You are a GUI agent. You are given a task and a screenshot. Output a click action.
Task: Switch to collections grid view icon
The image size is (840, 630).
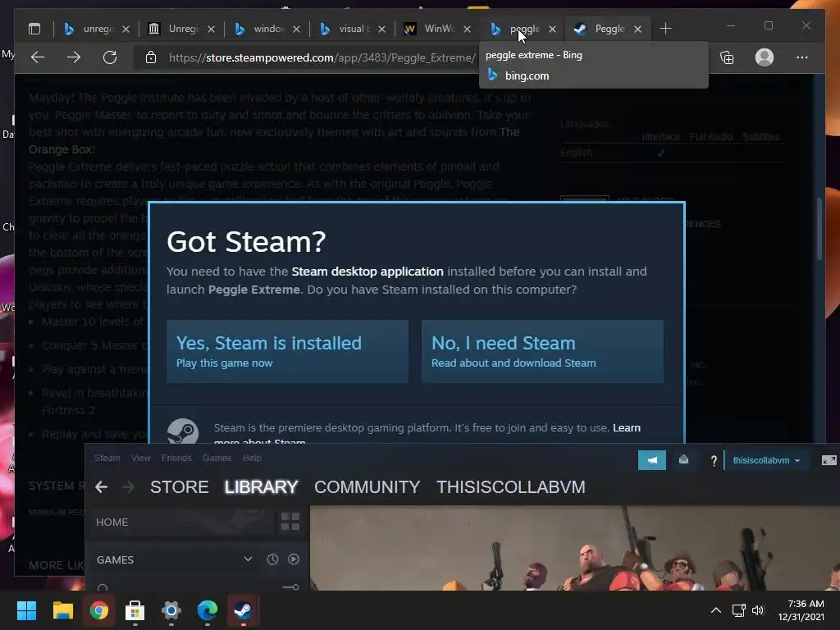290,522
